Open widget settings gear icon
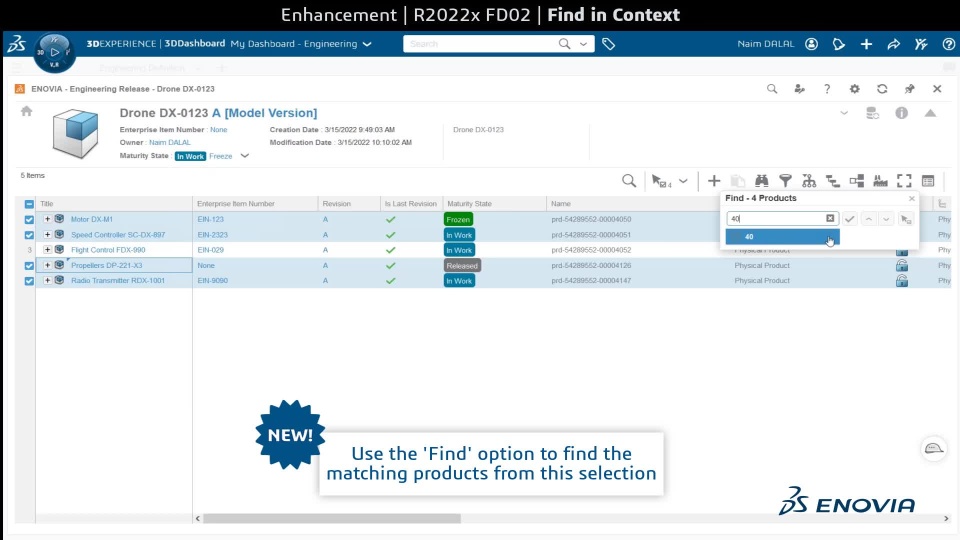Screen dimensions: 960x540 [x=855, y=89]
